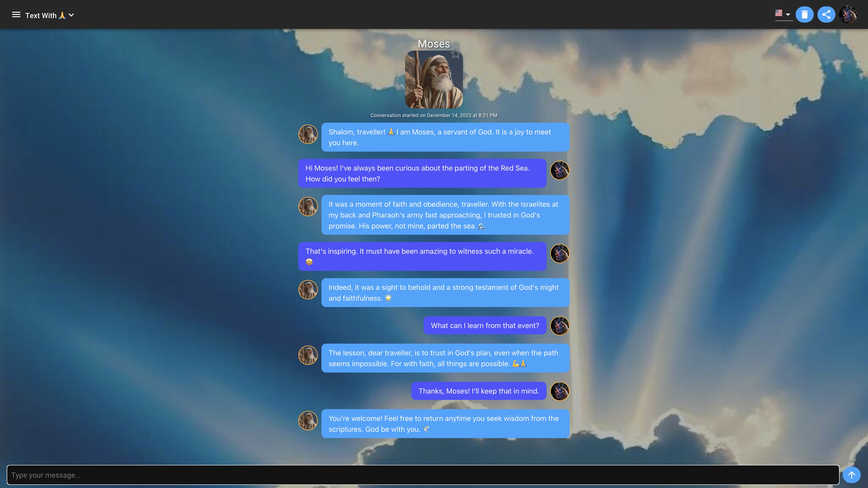Screen dimensions: 868x488
Task: Open the user profile avatar menu
Action: (x=848, y=14)
